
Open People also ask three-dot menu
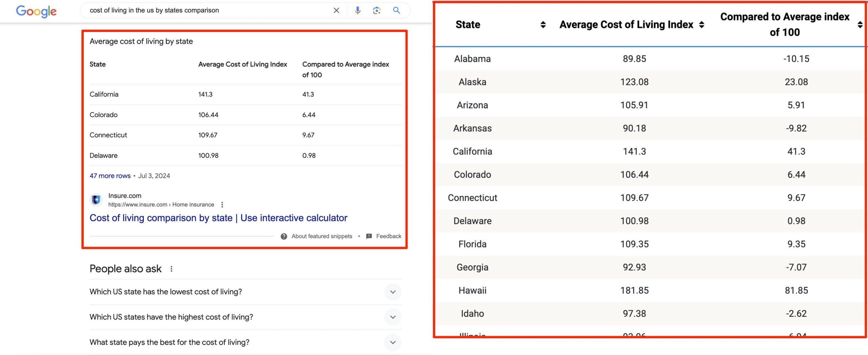pyautogui.click(x=172, y=269)
